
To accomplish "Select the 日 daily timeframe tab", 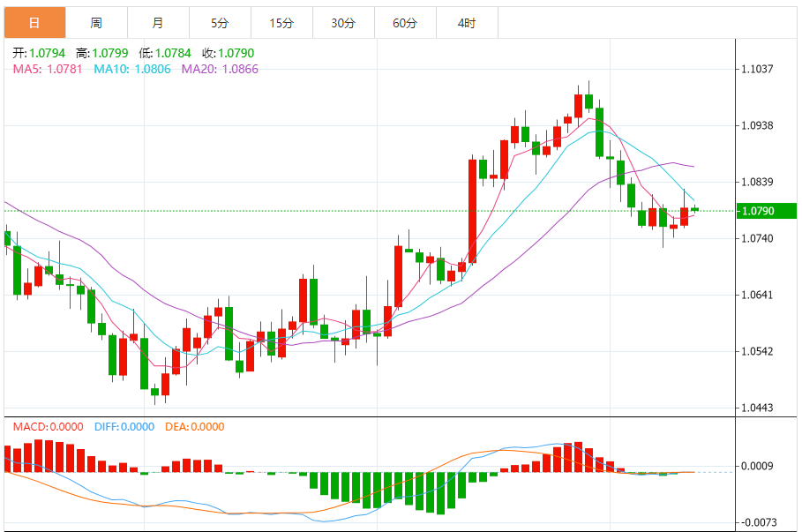I will click(34, 23).
